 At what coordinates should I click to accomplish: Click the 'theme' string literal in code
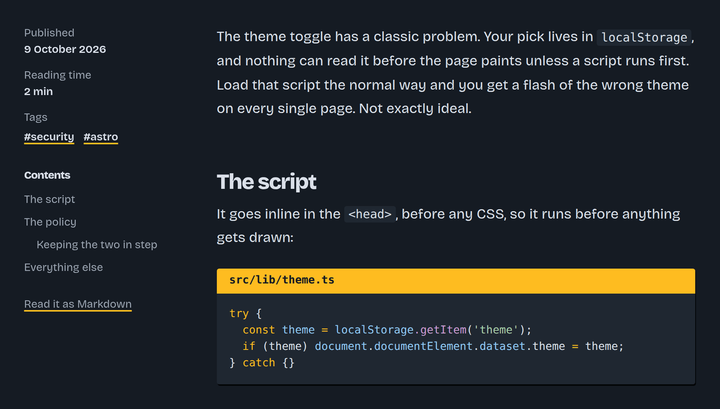[496, 330]
